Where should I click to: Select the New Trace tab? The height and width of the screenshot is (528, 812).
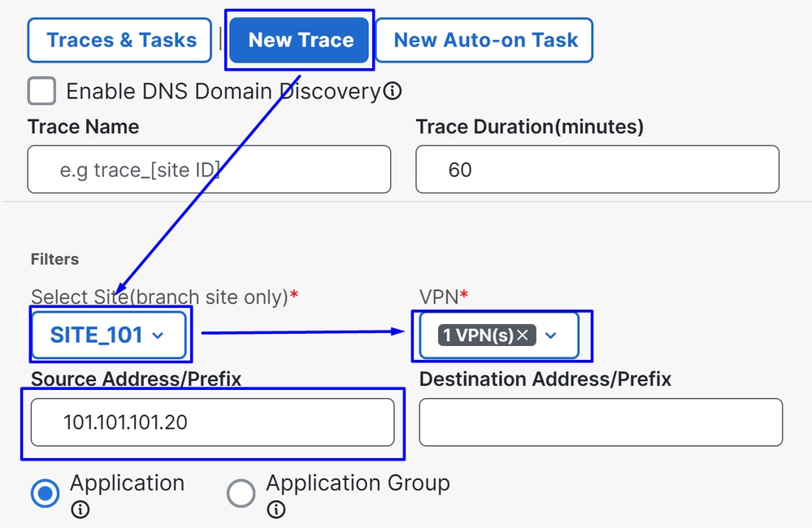click(x=298, y=40)
